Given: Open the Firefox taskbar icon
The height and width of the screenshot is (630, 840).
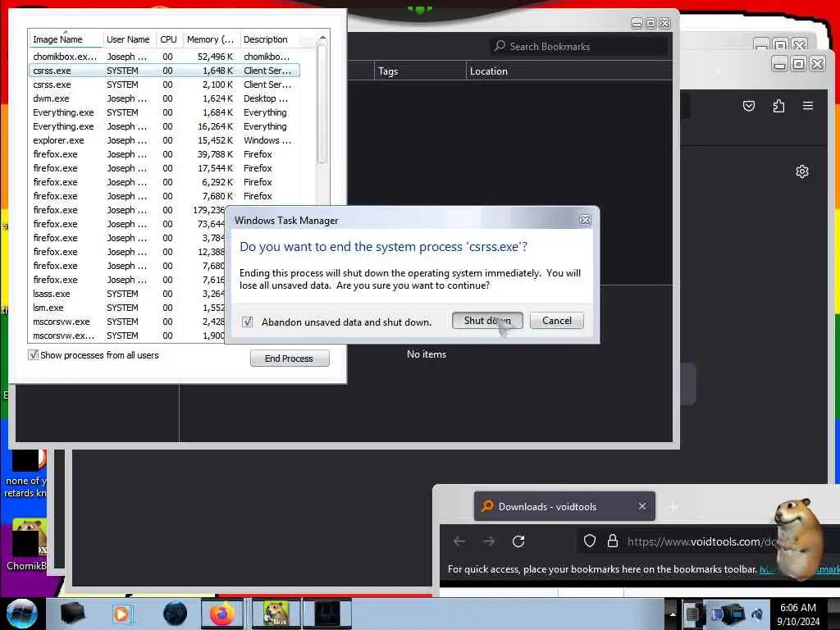Looking at the screenshot, I should pyautogui.click(x=221, y=614).
